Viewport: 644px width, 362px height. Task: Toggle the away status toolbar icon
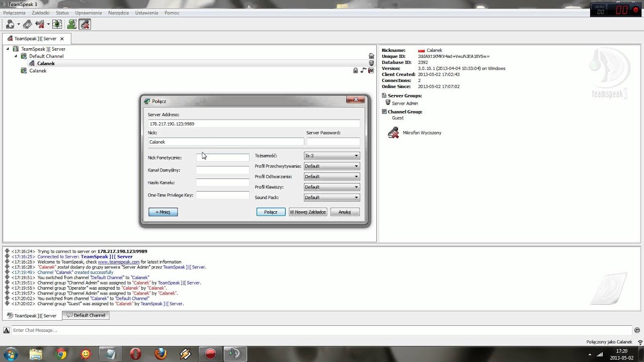40,24
